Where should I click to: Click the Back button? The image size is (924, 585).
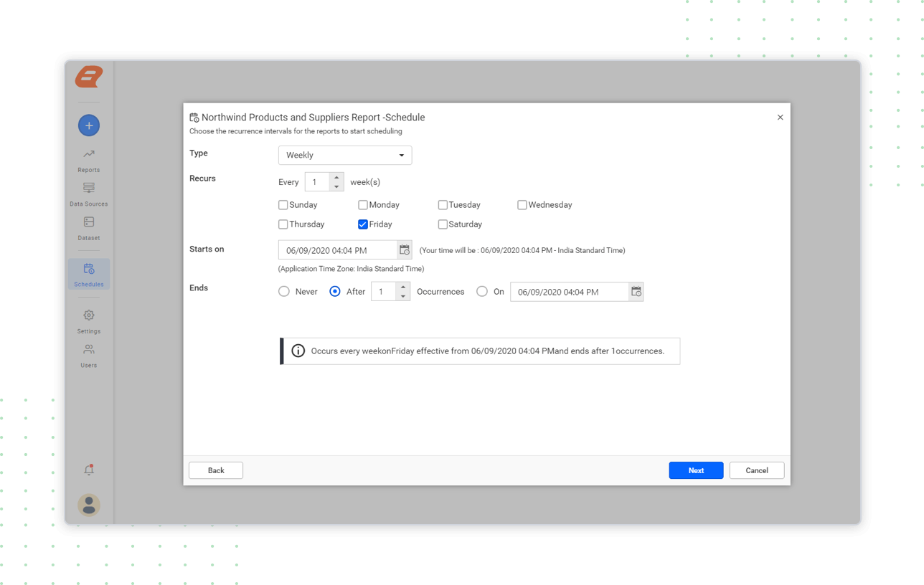[x=216, y=470]
